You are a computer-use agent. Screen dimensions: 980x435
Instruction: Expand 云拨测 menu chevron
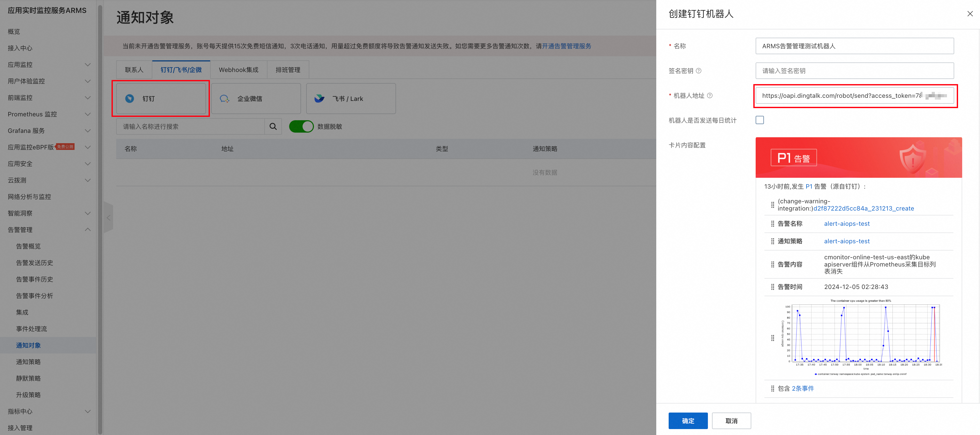pos(88,180)
